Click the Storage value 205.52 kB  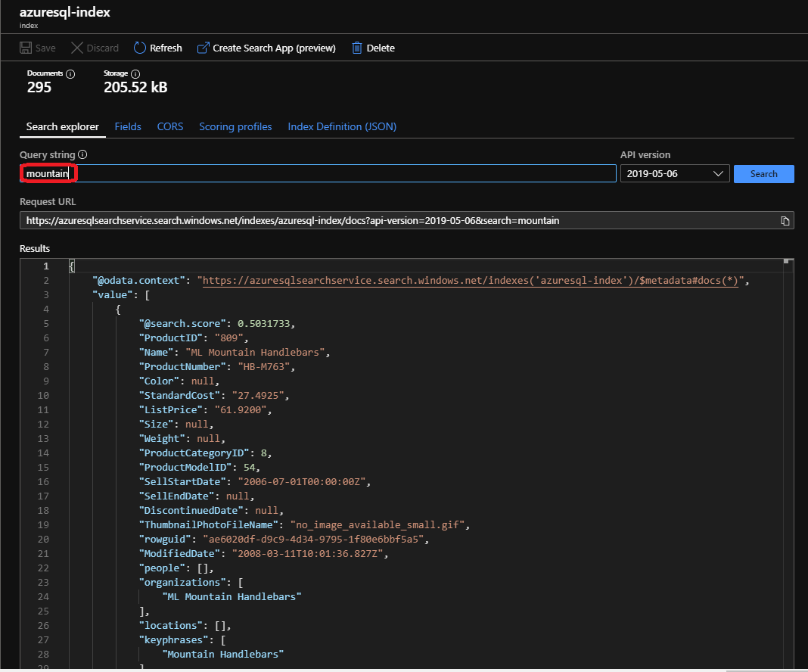(x=135, y=88)
